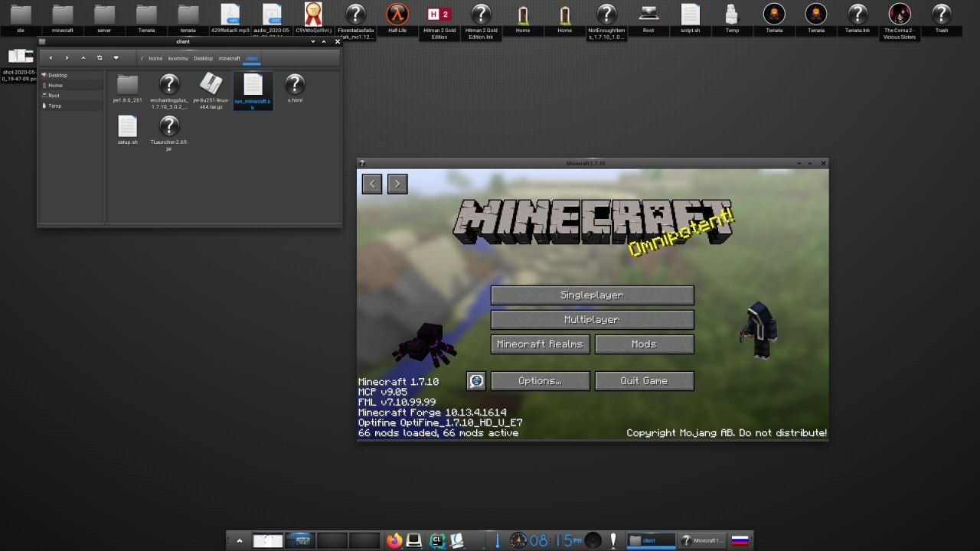The image size is (980, 551).
Task: Select the enchantingplus 1.7.10 file
Action: point(169,91)
